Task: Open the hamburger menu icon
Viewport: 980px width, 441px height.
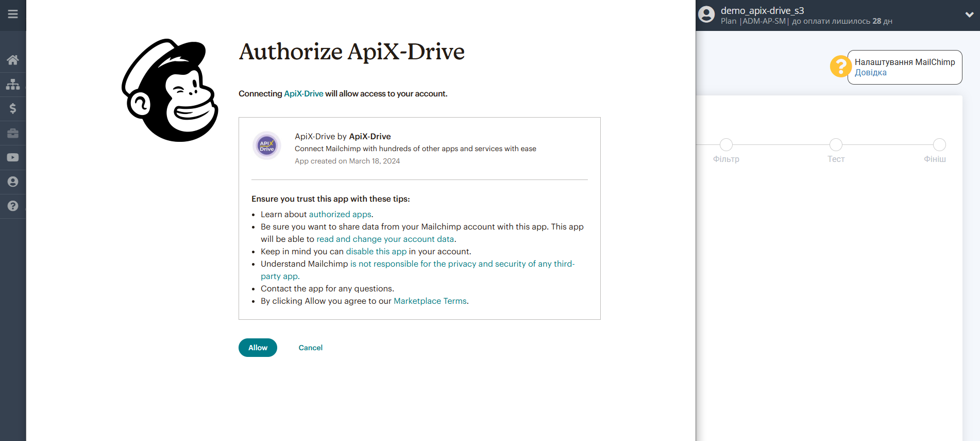Action: [13, 14]
